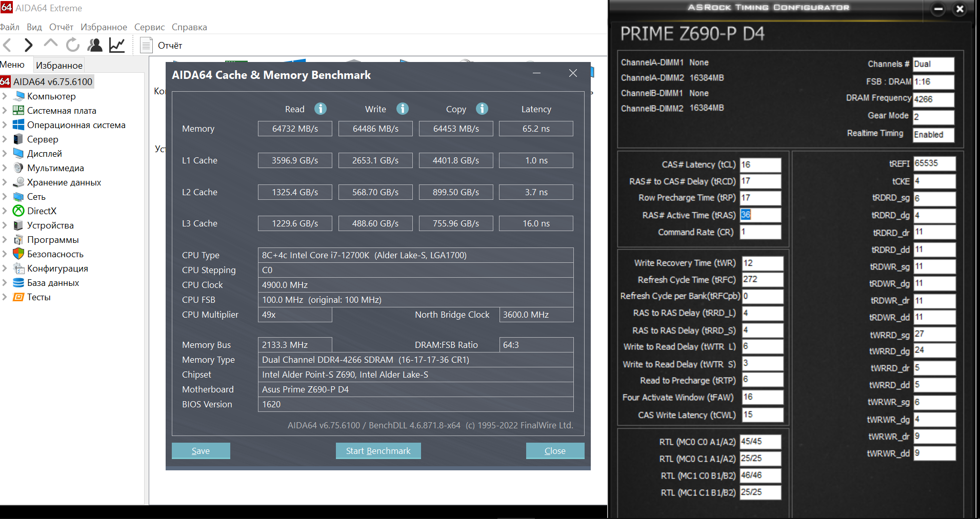Click the RAS# Active Time (tRAS) field
The height and width of the screenshot is (519, 980).
click(x=760, y=215)
